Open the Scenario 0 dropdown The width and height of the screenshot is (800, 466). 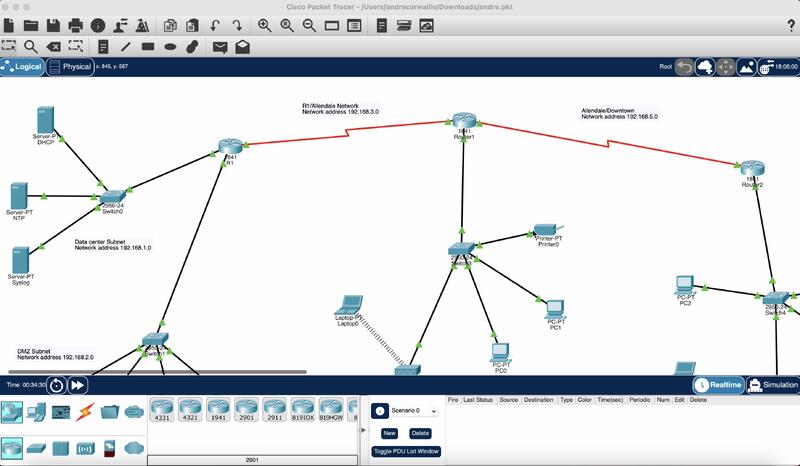(x=413, y=411)
